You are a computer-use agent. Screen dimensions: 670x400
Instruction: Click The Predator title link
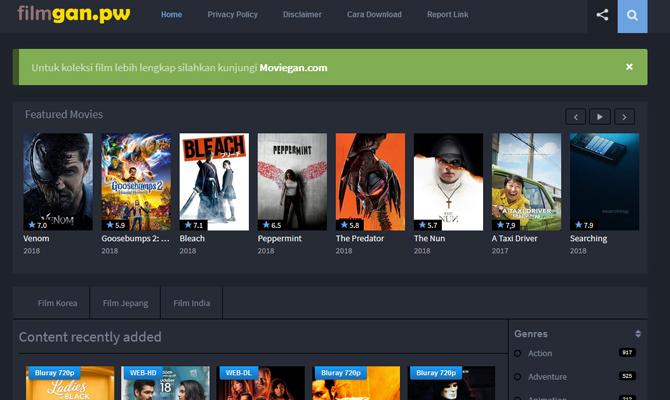click(360, 238)
